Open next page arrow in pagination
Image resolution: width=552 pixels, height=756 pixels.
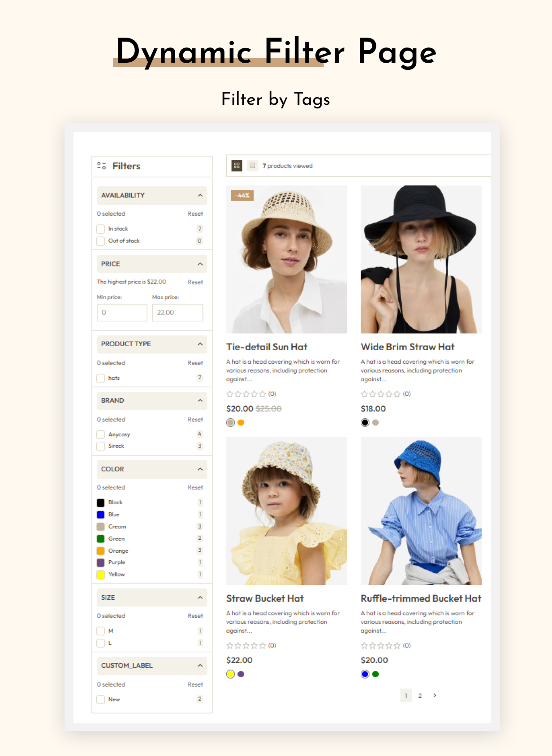pyautogui.click(x=435, y=696)
